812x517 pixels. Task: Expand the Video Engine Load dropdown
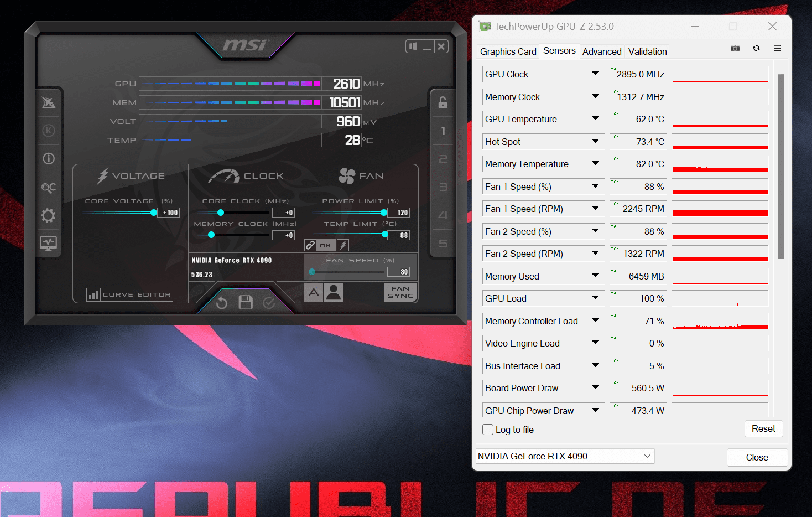pyautogui.click(x=595, y=343)
